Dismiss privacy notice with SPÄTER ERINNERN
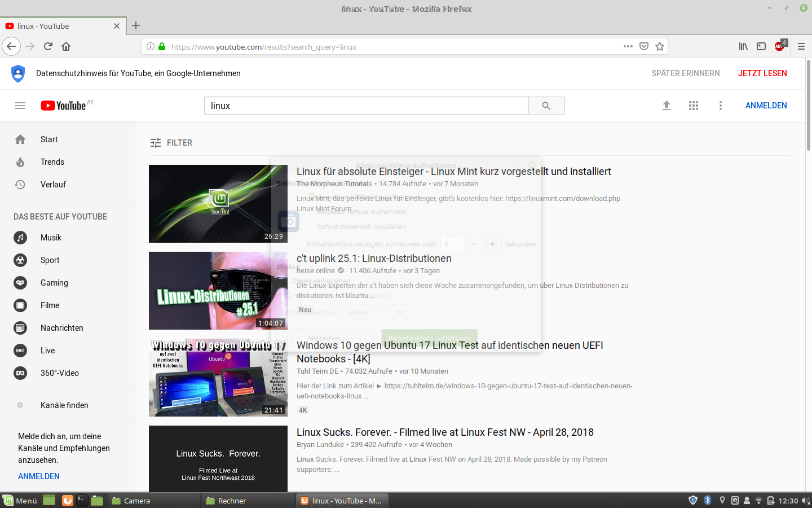This screenshot has height=508, width=812. [x=686, y=73]
